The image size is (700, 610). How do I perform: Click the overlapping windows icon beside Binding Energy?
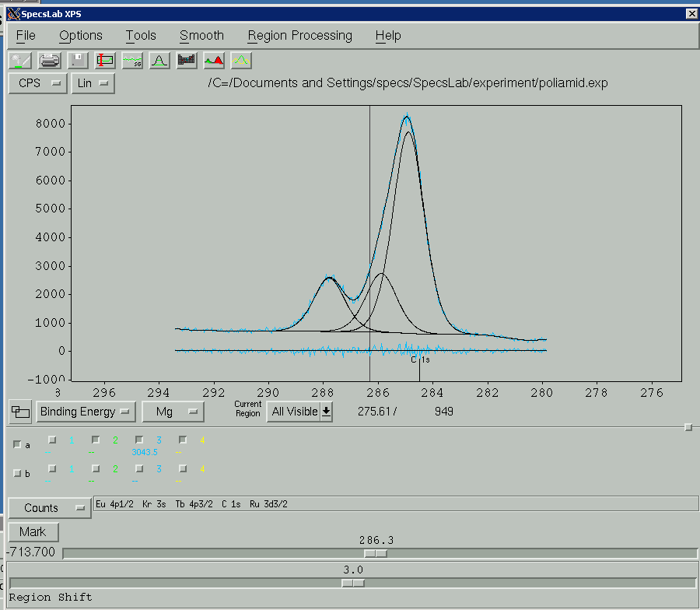pyautogui.click(x=20, y=412)
